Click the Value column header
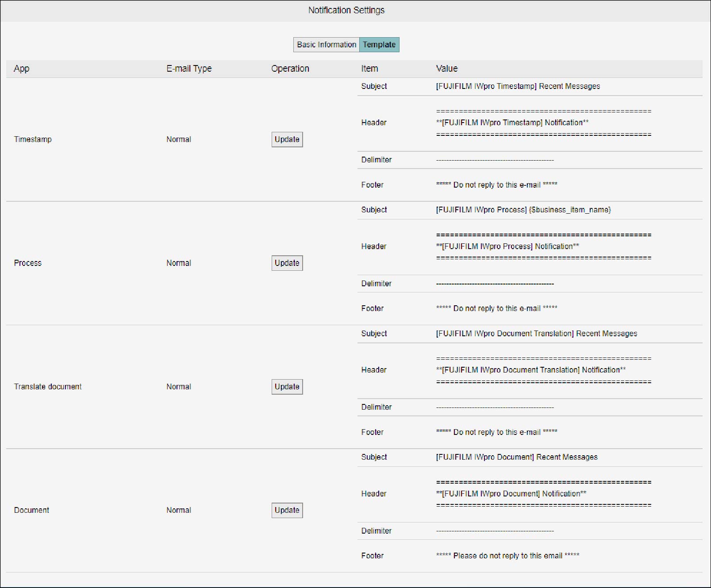 point(447,69)
